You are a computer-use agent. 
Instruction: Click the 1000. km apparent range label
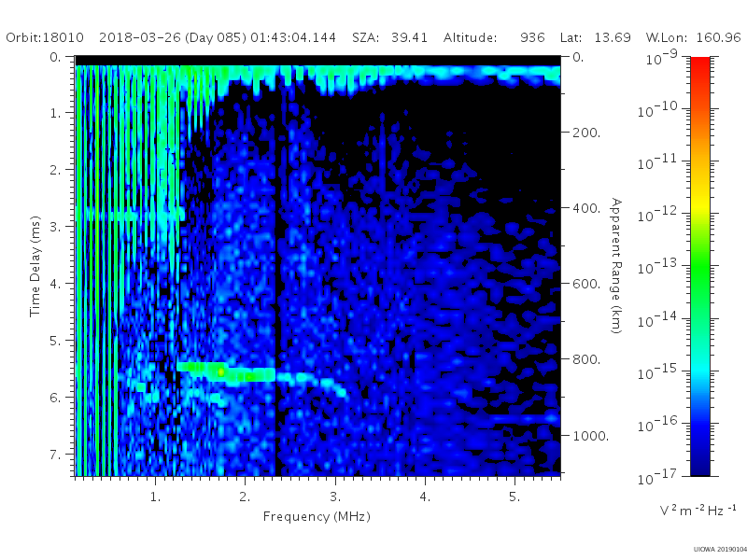pyautogui.click(x=590, y=435)
